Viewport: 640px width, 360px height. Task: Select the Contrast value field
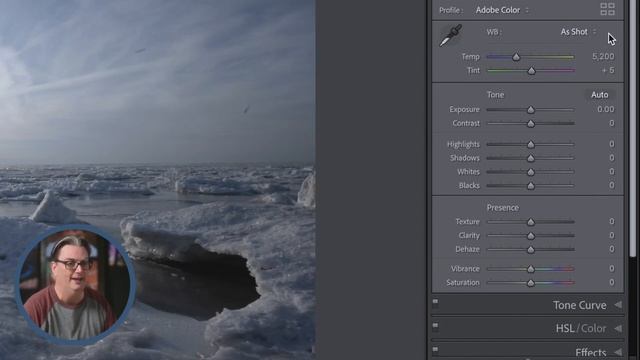(611, 123)
